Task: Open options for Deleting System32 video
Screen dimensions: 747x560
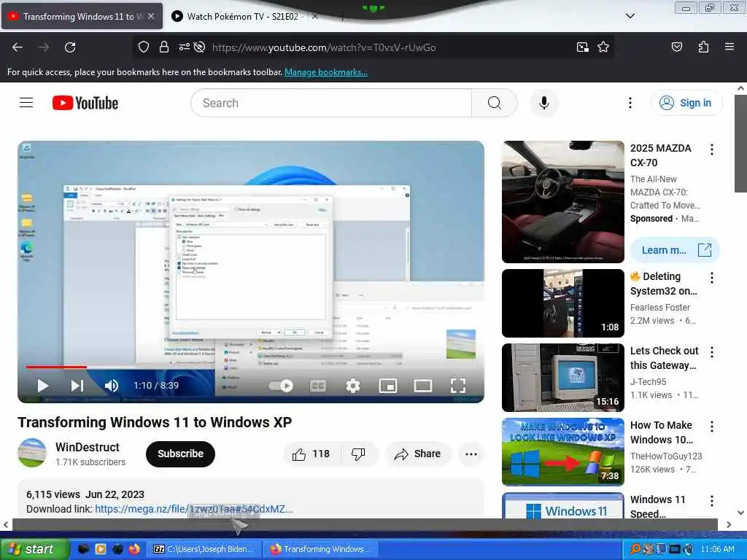Action: point(712,278)
